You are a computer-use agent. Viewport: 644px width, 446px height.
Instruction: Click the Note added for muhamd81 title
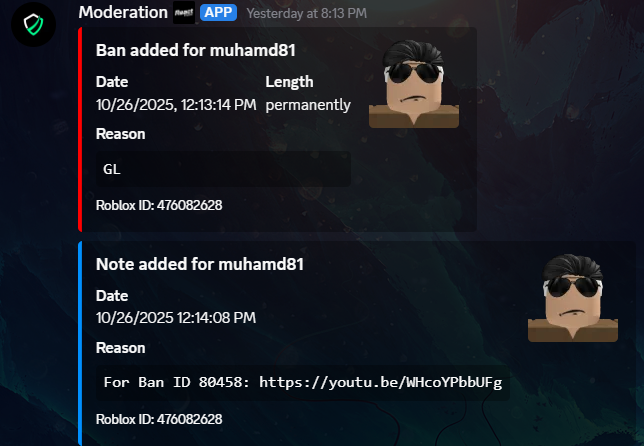[200, 264]
